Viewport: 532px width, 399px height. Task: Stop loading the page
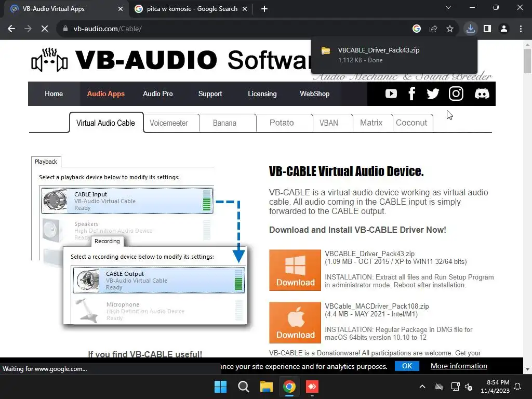[45, 29]
